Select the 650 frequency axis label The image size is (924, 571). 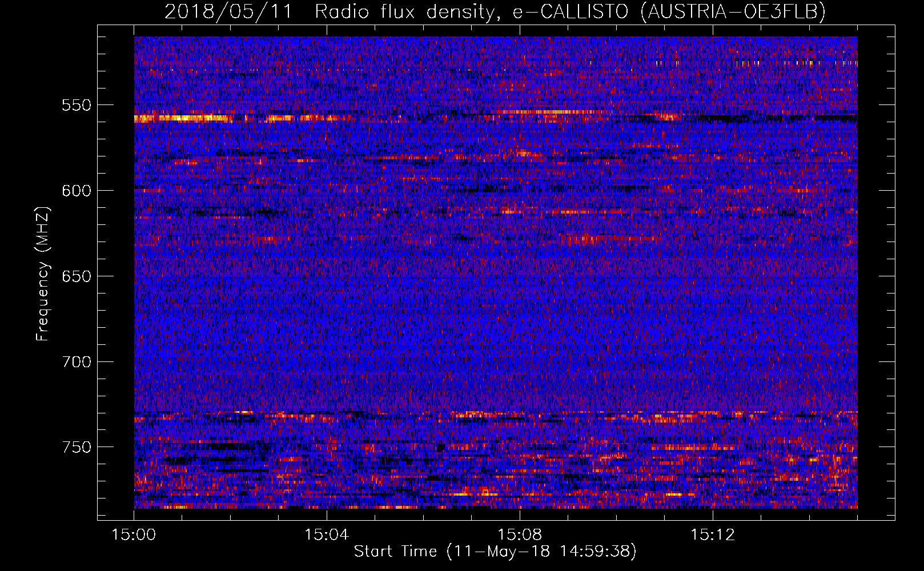coord(77,276)
